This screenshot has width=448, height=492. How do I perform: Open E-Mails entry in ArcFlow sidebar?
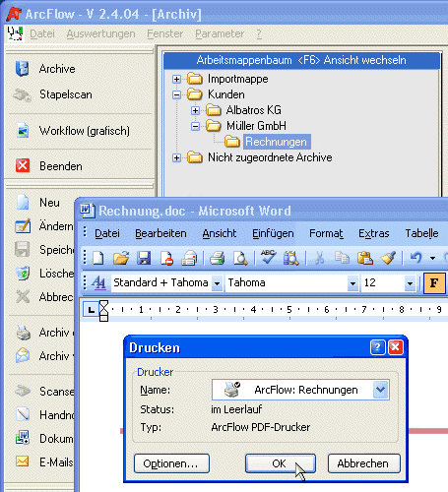tap(44, 462)
